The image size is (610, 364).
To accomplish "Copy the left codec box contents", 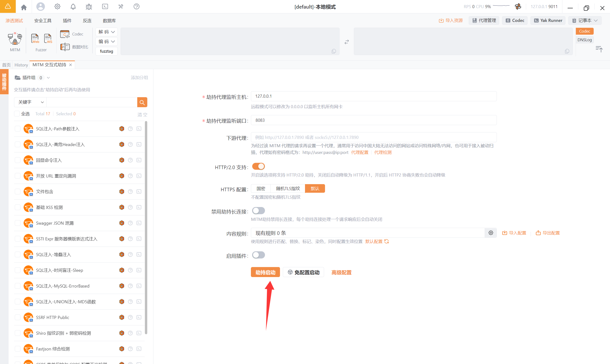I will [334, 51].
